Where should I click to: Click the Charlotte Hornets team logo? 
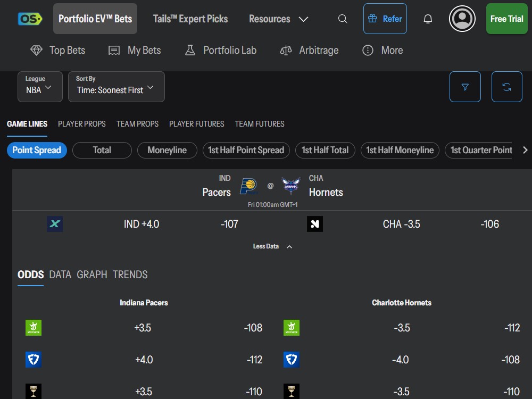pyautogui.click(x=291, y=186)
